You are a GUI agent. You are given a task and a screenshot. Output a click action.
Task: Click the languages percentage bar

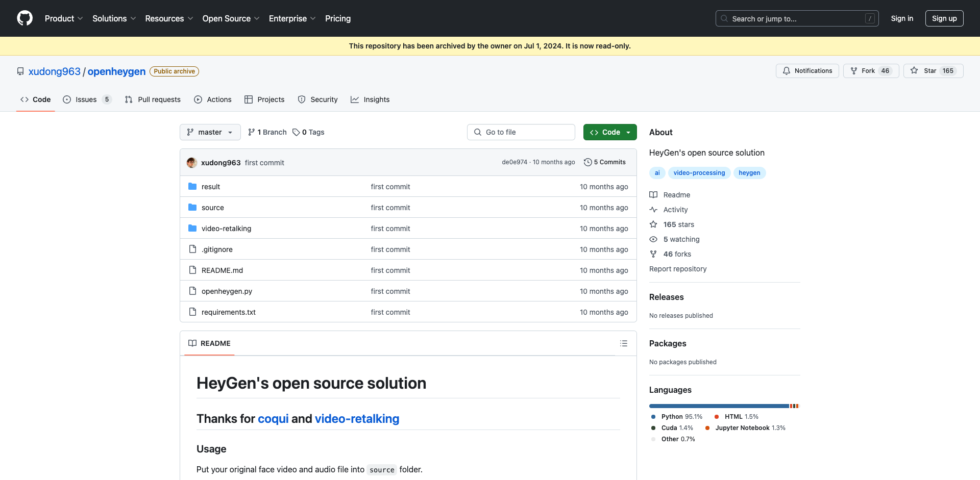point(724,406)
